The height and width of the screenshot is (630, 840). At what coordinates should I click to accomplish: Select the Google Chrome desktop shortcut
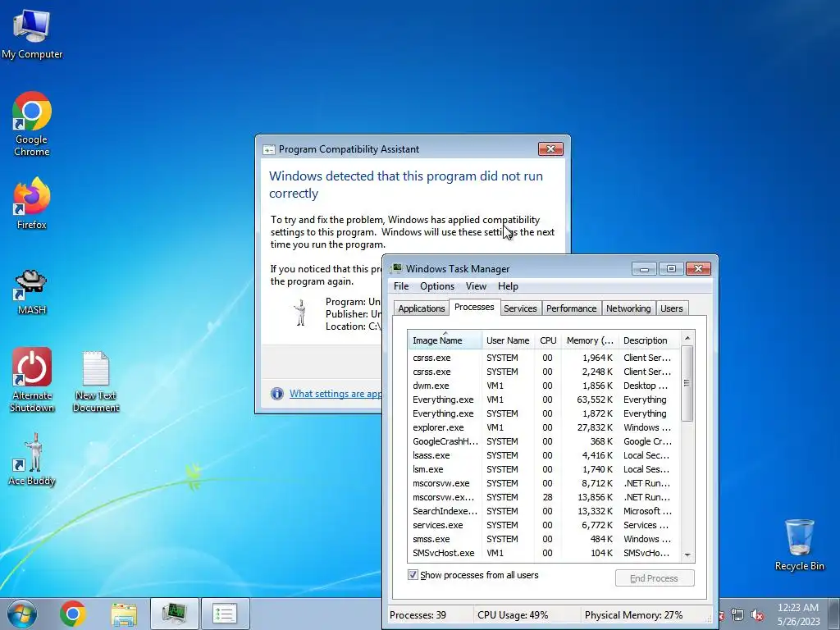pyautogui.click(x=32, y=125)
